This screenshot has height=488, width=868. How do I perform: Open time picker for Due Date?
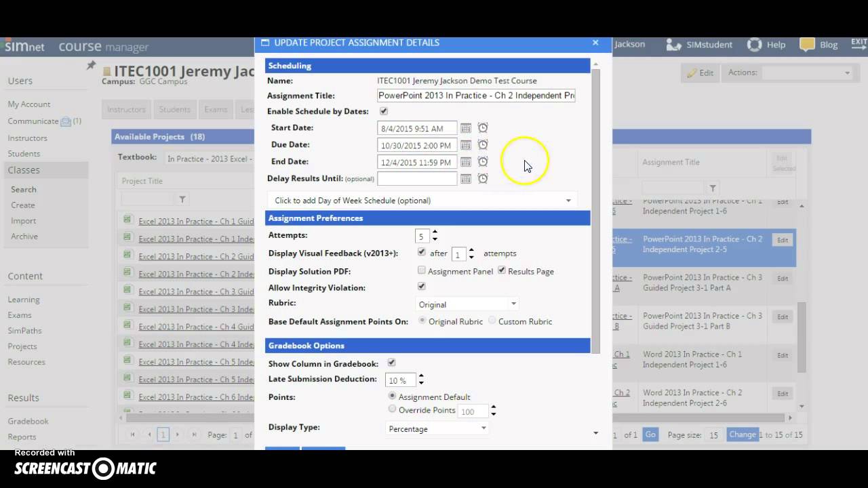[x=483, y=144]
